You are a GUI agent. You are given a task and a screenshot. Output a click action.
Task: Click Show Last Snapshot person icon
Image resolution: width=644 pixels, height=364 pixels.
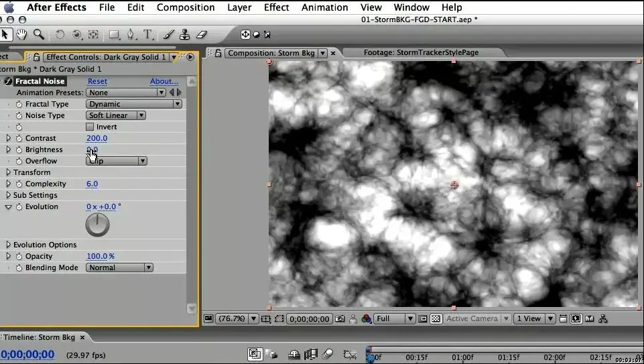[352, 319]
